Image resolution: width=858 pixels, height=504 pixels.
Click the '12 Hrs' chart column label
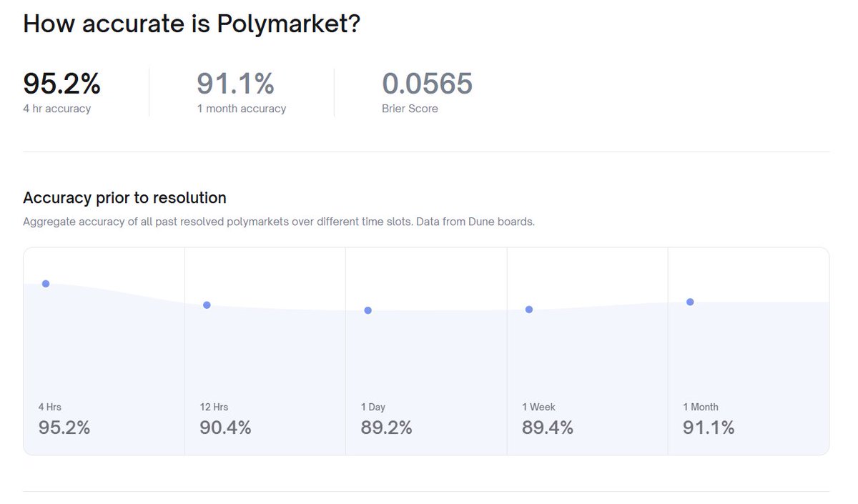click(214, 407)
